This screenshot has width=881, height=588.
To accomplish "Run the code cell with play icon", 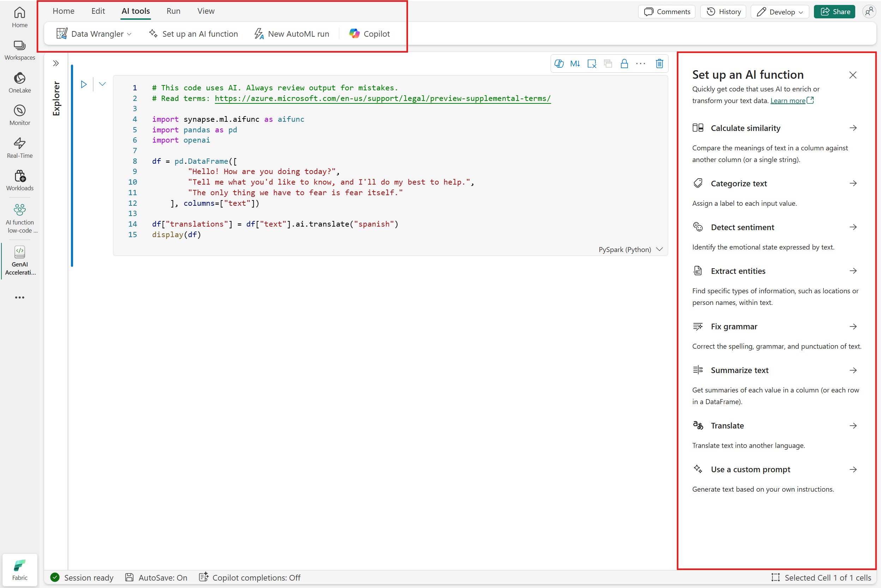I will [84, 84].
